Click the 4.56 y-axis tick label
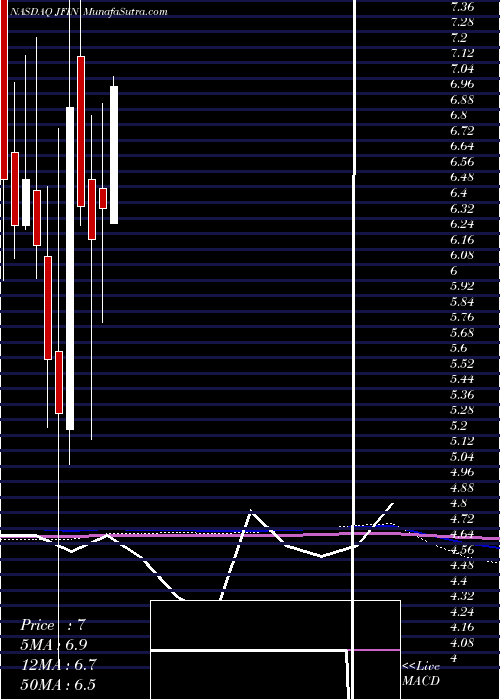 (x=462, y=550)
